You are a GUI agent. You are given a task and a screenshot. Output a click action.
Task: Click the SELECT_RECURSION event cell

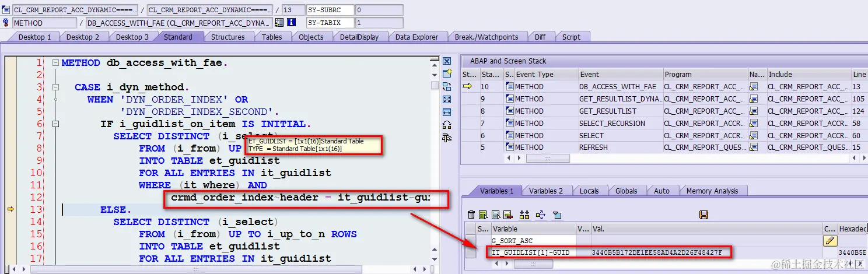621,123
